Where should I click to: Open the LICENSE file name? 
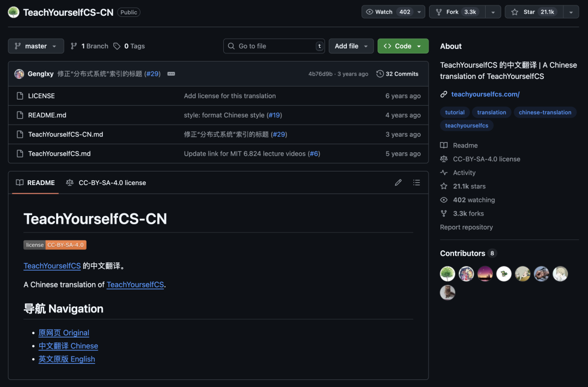pyautogui.click(x=41, y=96)
